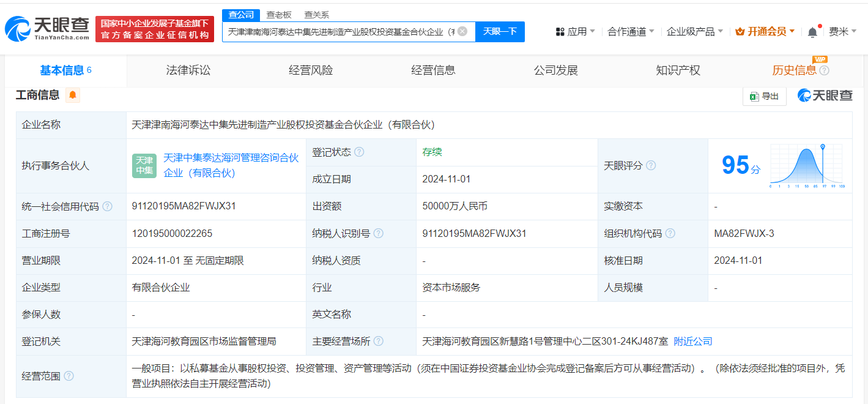Expand the 合作通道 dropdown
This screenshot has width=868, height=404.
point(631,32)
